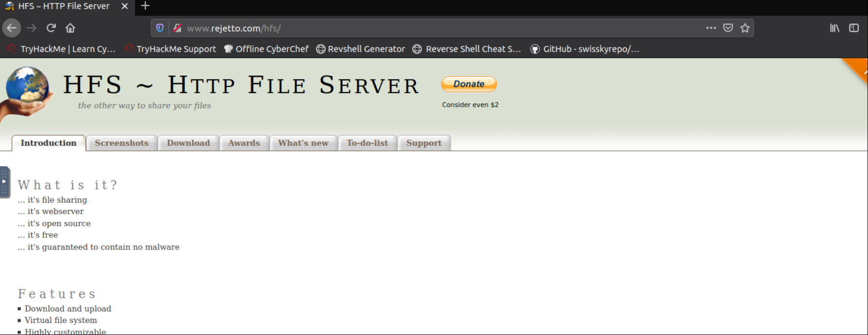Go back using the browser back arrow
868x335 pixels.
12,28
